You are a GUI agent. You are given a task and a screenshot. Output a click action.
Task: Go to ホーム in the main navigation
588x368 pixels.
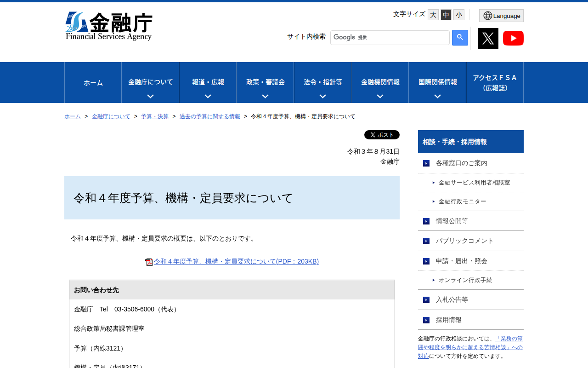click(93, 83)
